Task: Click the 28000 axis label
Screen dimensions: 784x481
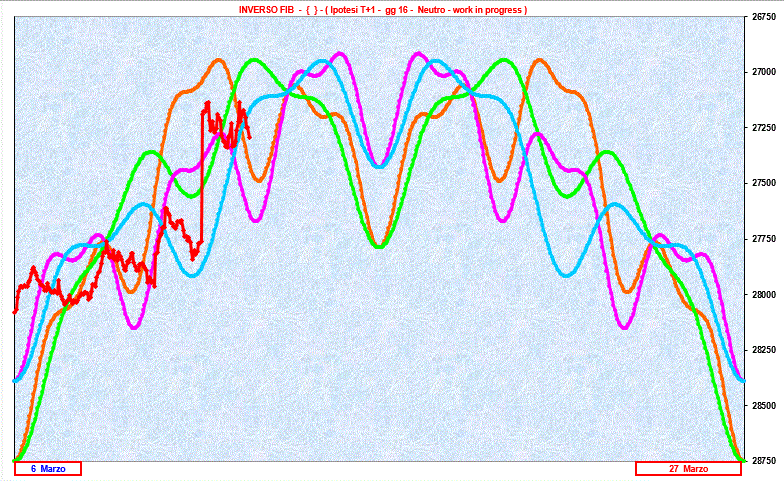Action: [764, 294]
